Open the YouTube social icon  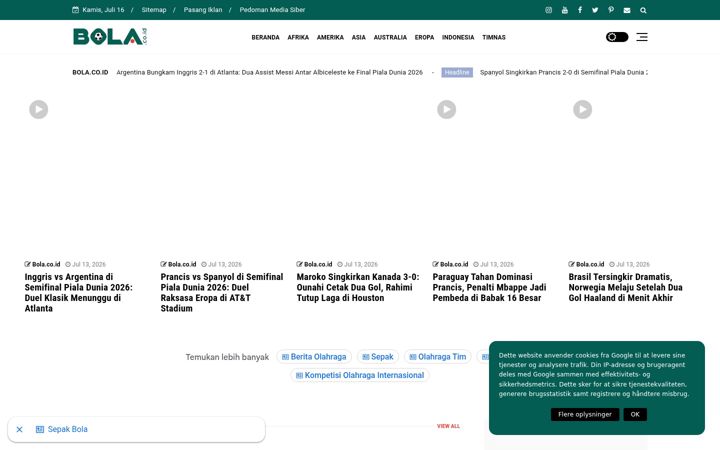coord(564,10)
